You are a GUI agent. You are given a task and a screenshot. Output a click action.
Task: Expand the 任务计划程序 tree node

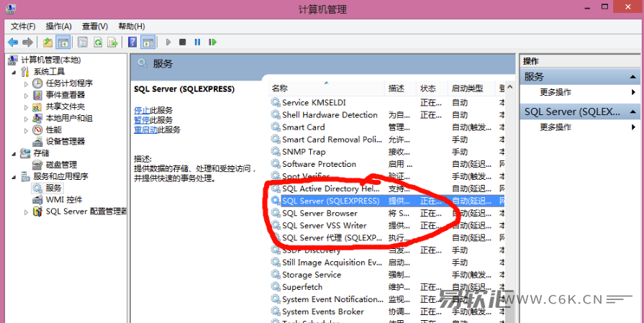(x=27, y=83)
